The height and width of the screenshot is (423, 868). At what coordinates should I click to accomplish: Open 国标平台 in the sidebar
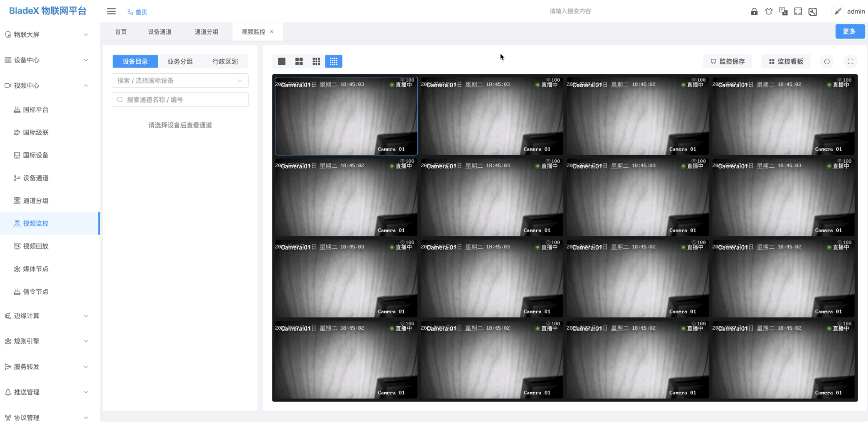coord(50,110)
